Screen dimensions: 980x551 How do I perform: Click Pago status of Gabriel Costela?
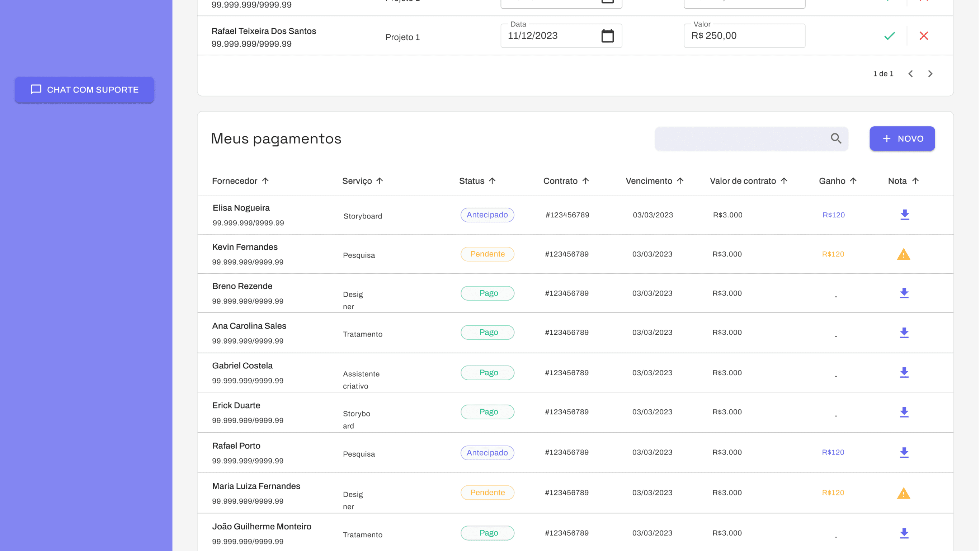point(487,373)
